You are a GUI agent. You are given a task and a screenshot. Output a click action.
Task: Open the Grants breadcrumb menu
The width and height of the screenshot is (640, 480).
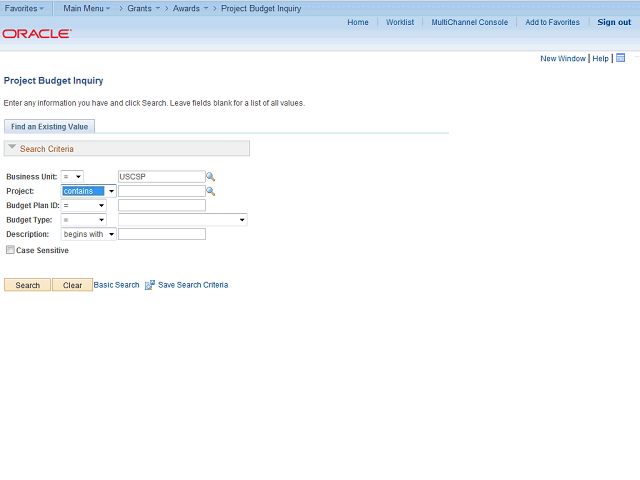click(143, 8)
